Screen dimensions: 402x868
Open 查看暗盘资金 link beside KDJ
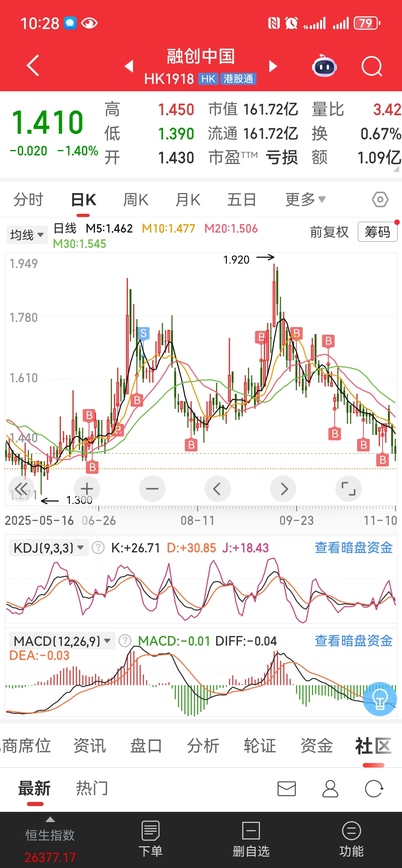point(354,548)
